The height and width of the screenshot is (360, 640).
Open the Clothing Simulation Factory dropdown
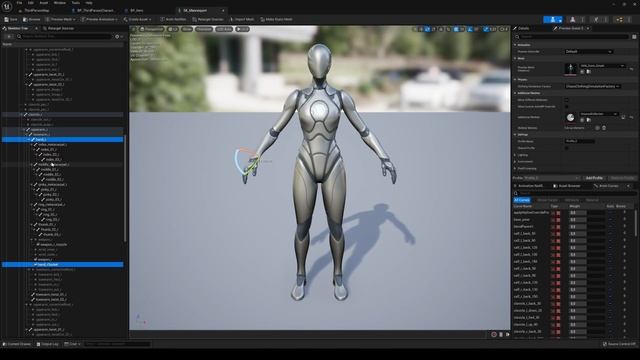593,86
